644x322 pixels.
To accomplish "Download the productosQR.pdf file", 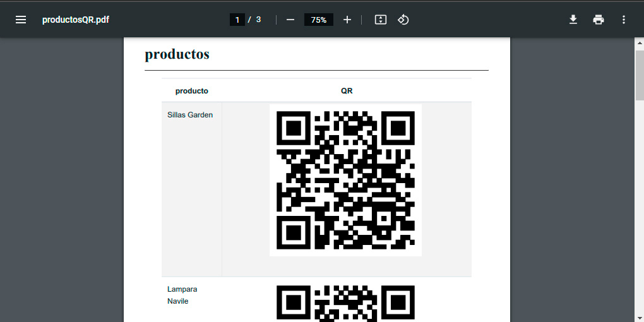I will point(573,20).
